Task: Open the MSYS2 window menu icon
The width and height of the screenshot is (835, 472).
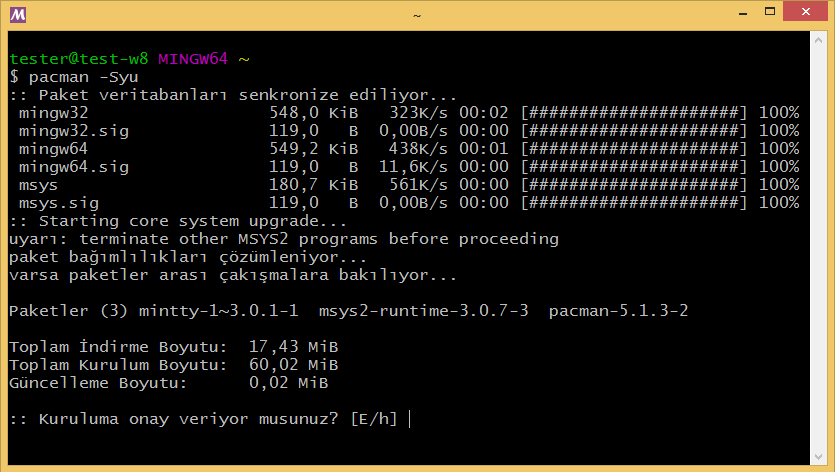Action: [18, 14]
